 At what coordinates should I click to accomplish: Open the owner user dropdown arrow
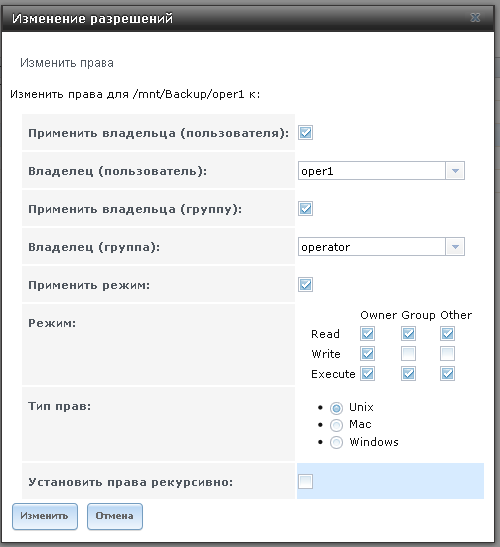(455, 171)
